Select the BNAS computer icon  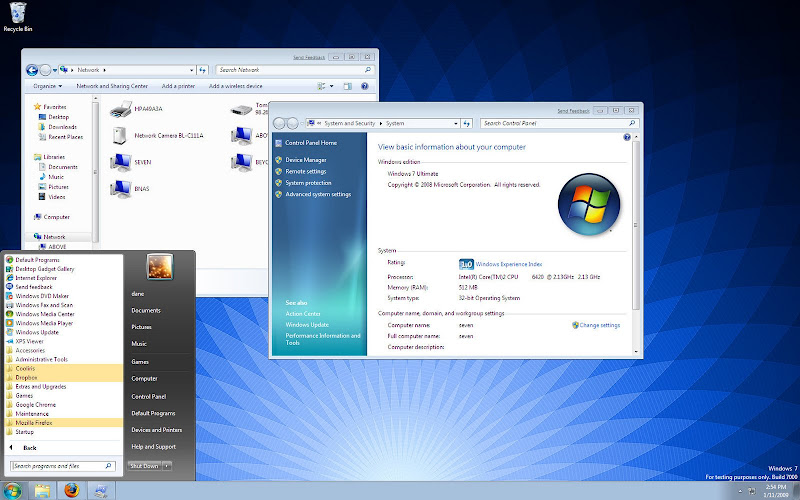tap(120, 189)
